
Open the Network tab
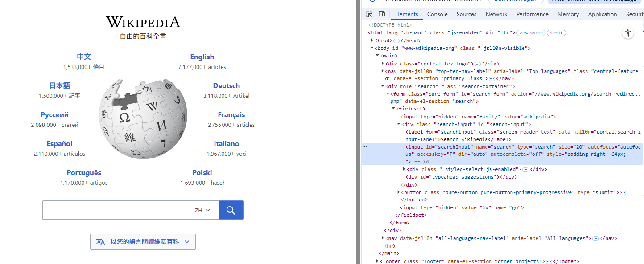tap(496, 14)
